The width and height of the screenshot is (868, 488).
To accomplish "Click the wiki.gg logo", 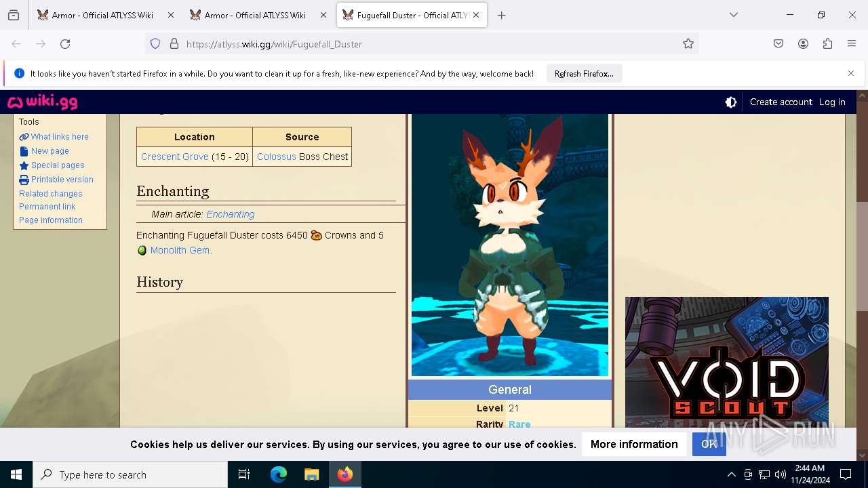I will click(x=42, y=102).
